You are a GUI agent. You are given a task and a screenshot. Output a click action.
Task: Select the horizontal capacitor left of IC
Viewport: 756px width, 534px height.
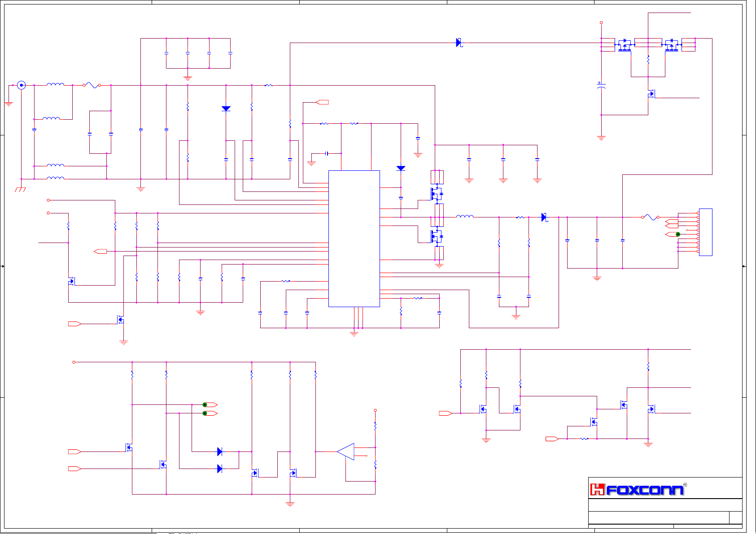[327, 153]
